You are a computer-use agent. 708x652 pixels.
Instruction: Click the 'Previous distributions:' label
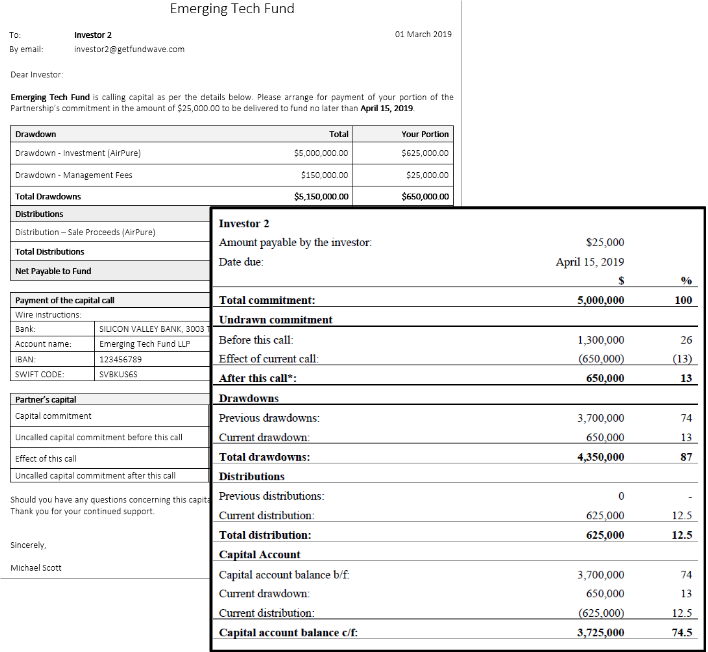[x=271, y=496]
